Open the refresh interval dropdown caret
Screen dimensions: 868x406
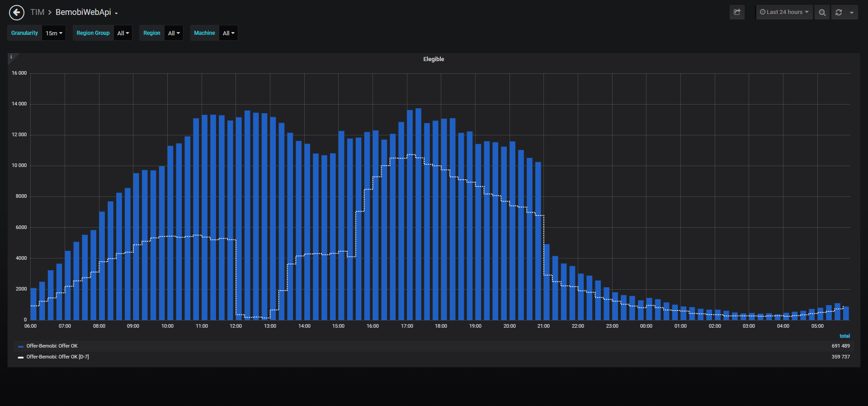(x=852, y=12)
